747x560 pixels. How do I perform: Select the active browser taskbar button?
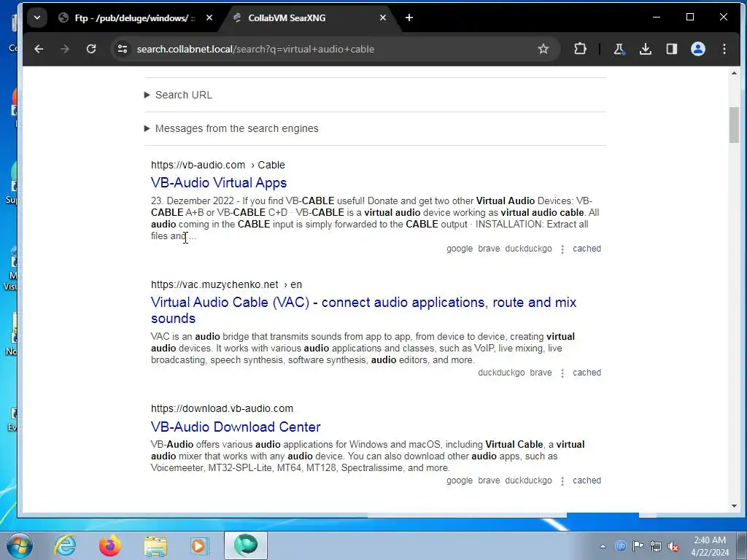(246, 545)
